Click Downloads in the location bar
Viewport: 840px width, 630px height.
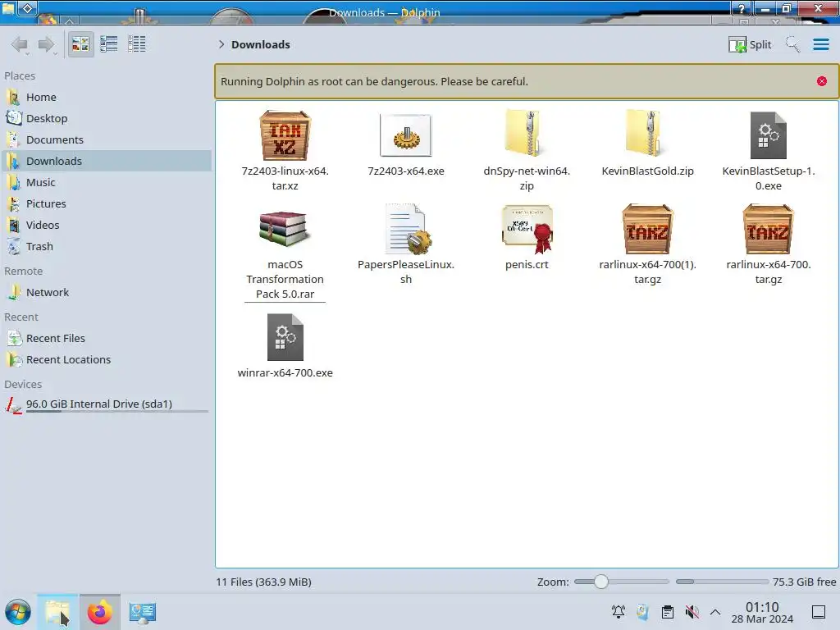tap(260, 44)
